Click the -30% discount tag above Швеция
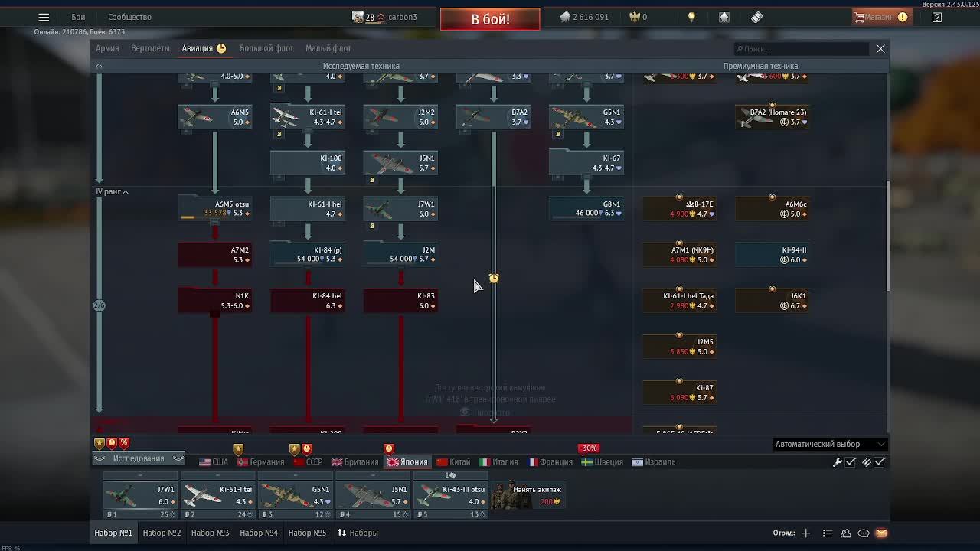Image resolution: width=980 pixels, height=551 pixels. 588,448
